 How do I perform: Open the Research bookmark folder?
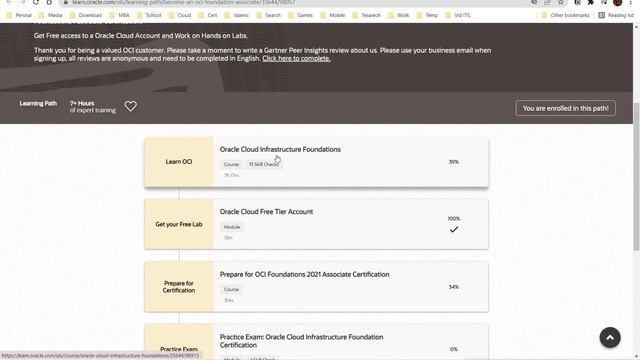[x=366, y=15]
